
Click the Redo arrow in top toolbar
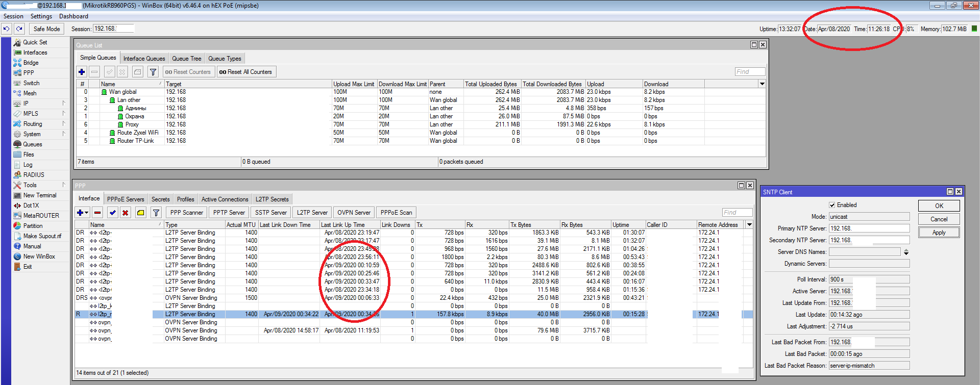19,29
